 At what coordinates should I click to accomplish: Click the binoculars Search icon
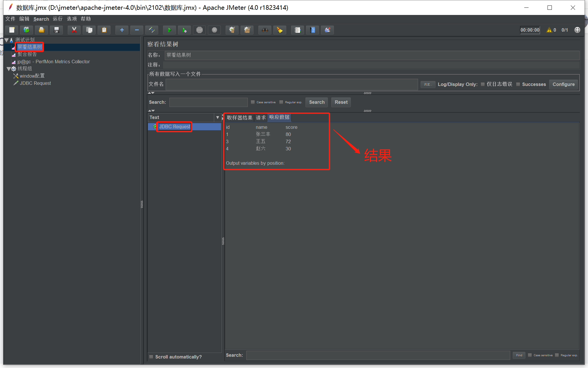(x=265, y=30)
